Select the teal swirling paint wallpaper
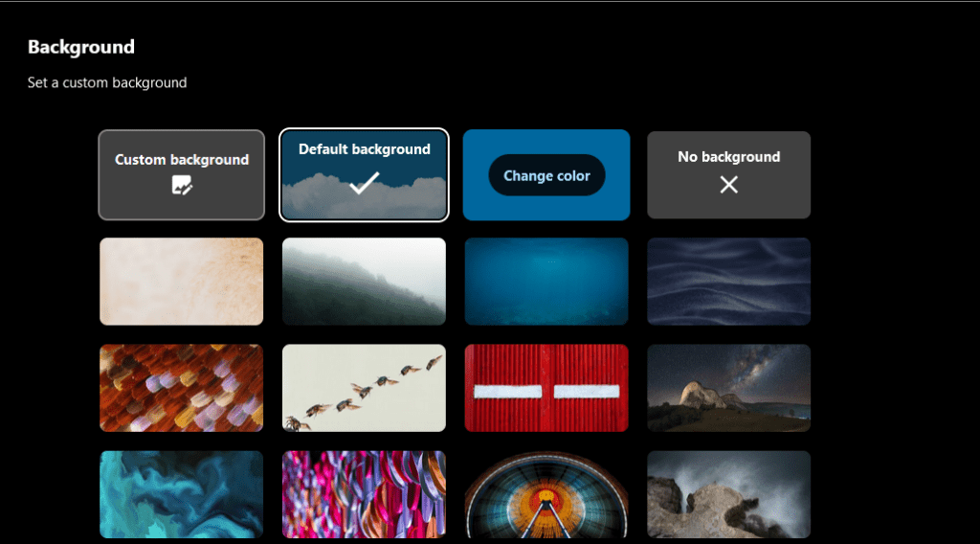Viewport: 980px width, 544px height. [x=181, y=494]
